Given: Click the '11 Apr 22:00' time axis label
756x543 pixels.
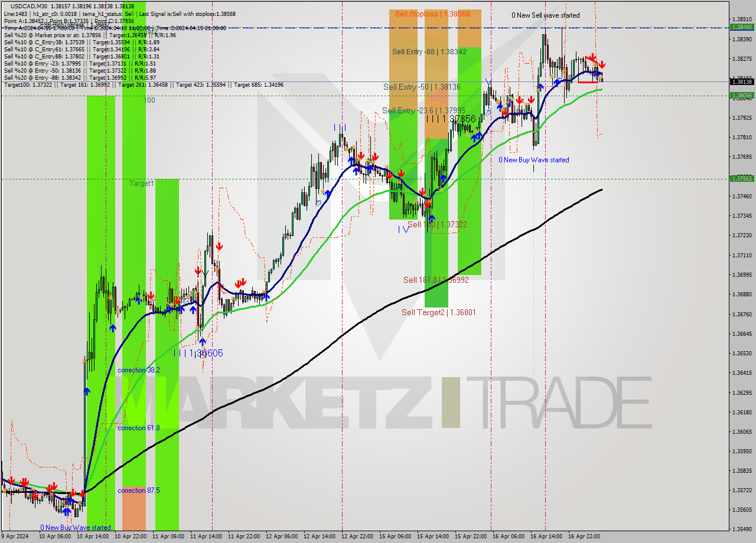Looking at the screenshot, I should click(245, 537).
